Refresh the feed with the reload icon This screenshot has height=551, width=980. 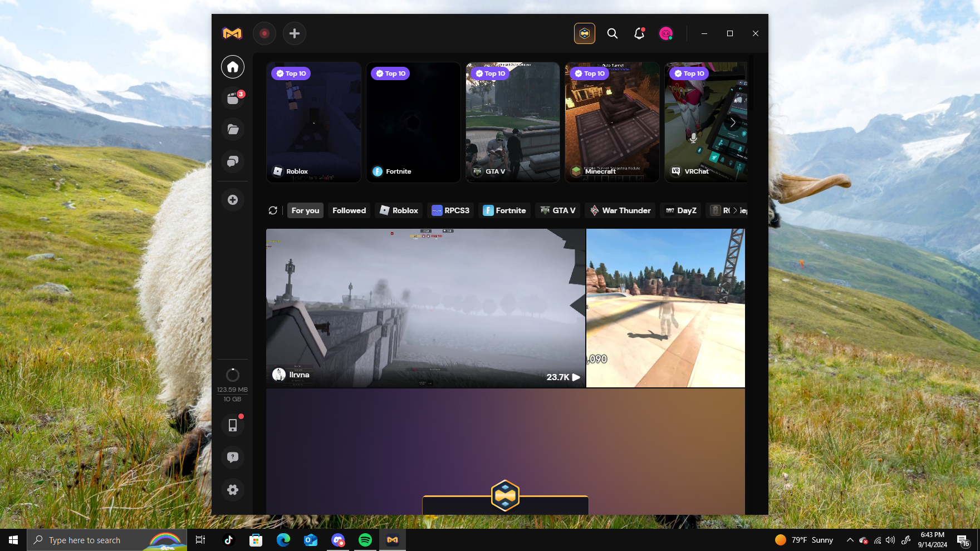tap(273, 210)
